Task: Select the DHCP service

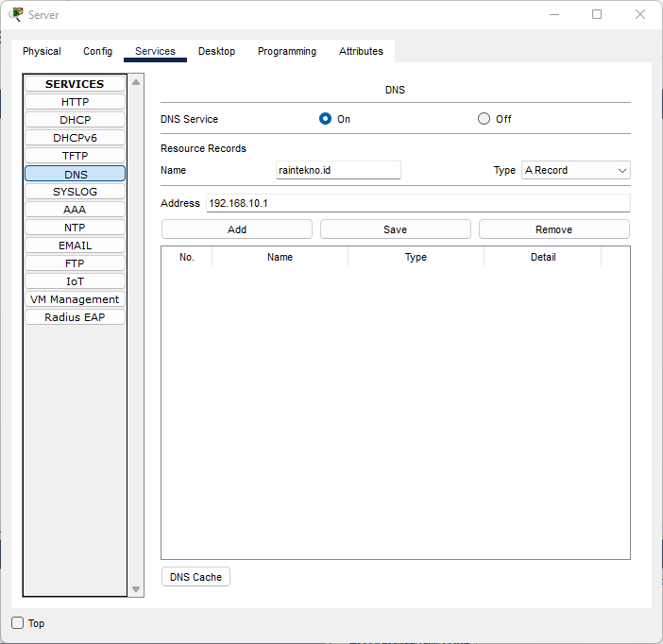Action: [75, 120]
